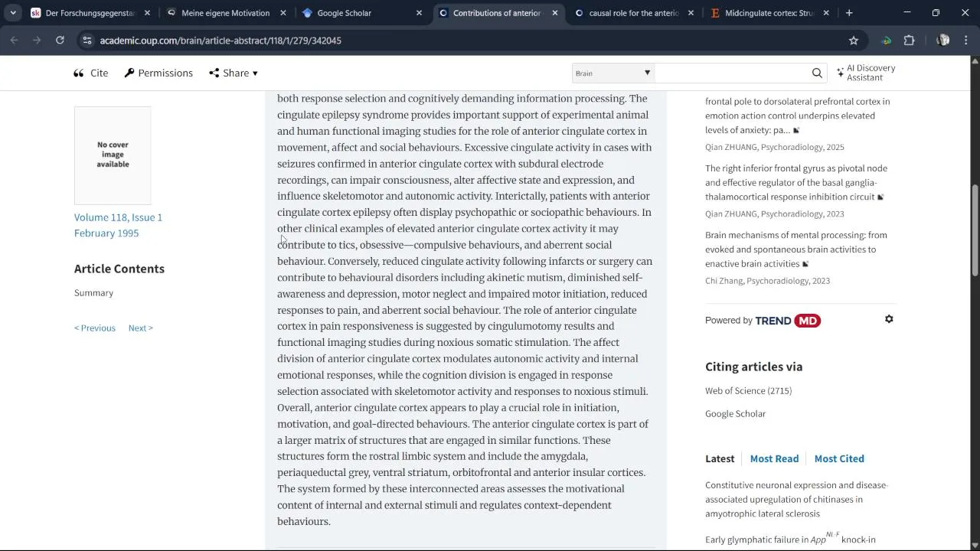Click the search magnifier icon

tap(817, 73)
